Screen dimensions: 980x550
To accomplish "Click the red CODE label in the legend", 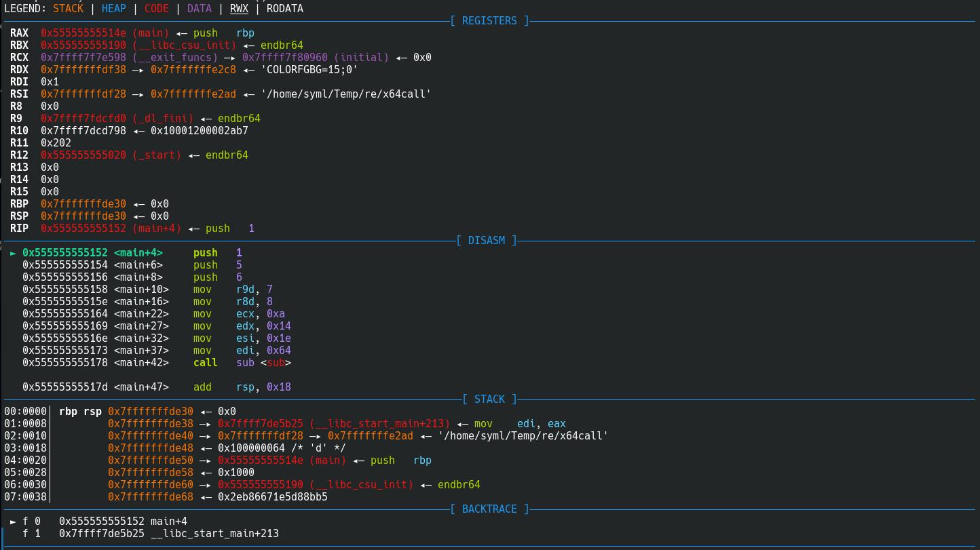I will 156,9.
